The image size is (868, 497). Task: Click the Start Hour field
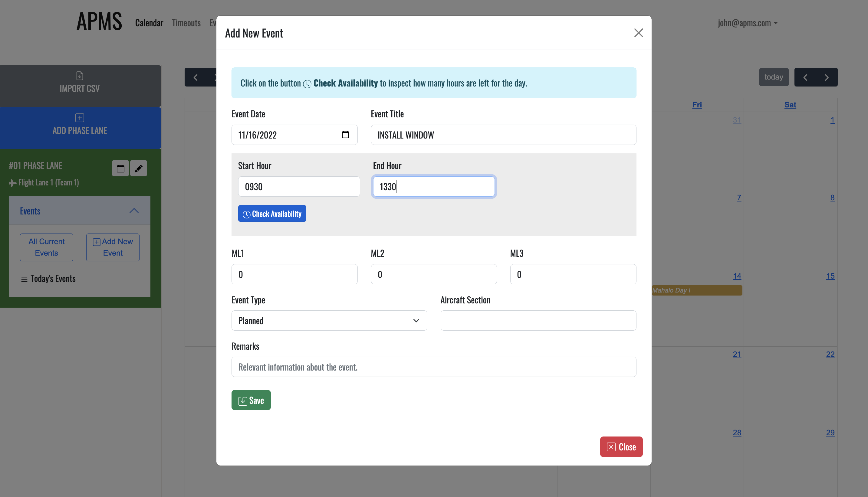[x=299, y=186]
